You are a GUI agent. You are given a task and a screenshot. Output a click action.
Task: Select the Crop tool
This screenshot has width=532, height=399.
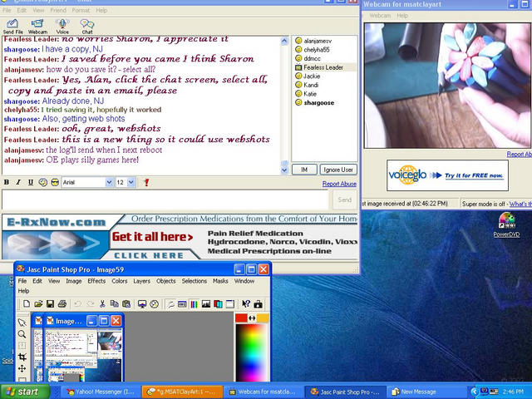(x=22, y=357)
